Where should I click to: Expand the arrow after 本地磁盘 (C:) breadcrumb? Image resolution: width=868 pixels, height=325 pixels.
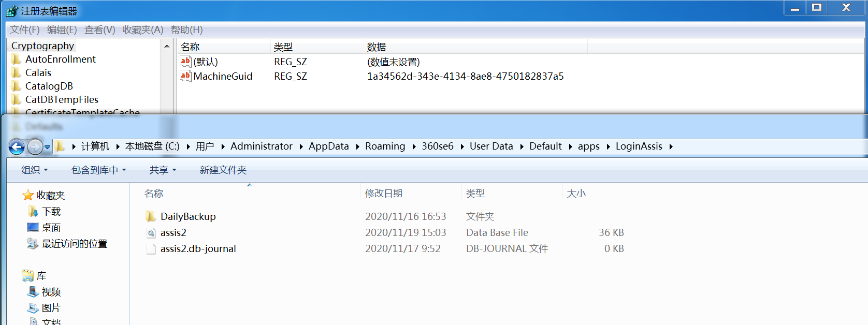click(x=187, y=146)
